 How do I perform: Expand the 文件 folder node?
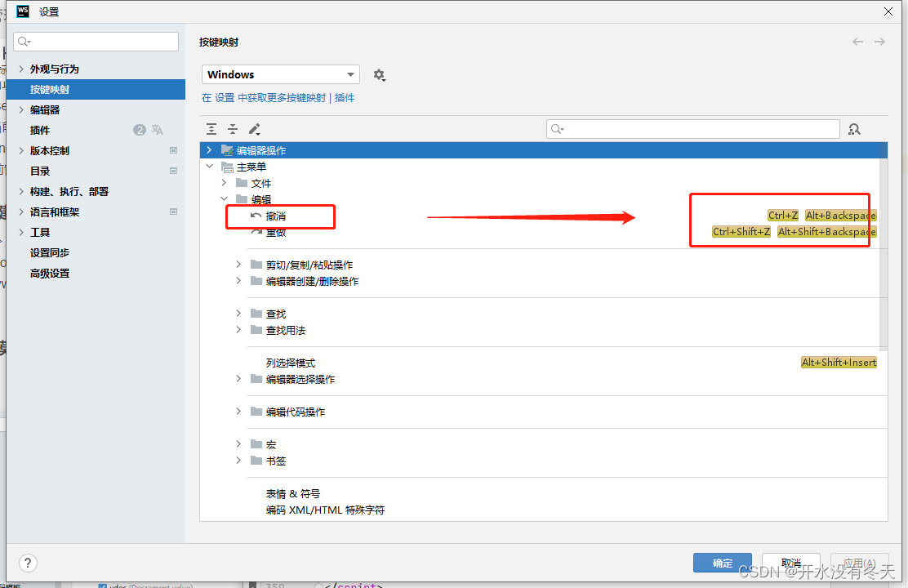click(x=224, y=182)
